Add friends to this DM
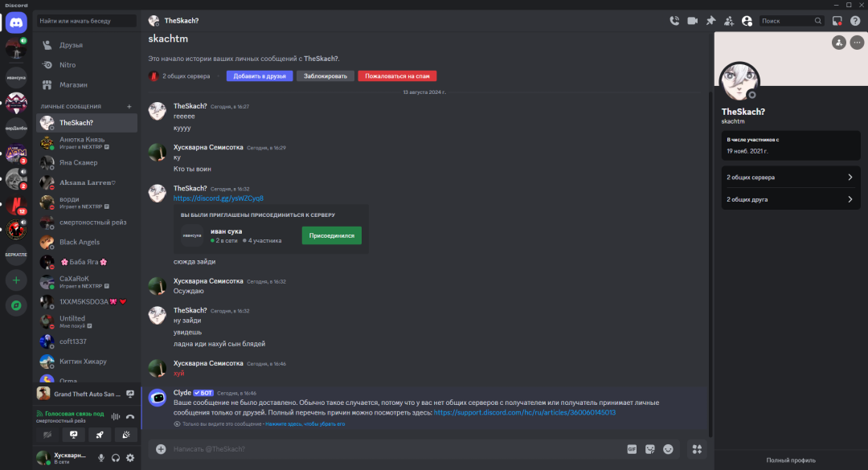868x470 pixels. click(729, 21)
